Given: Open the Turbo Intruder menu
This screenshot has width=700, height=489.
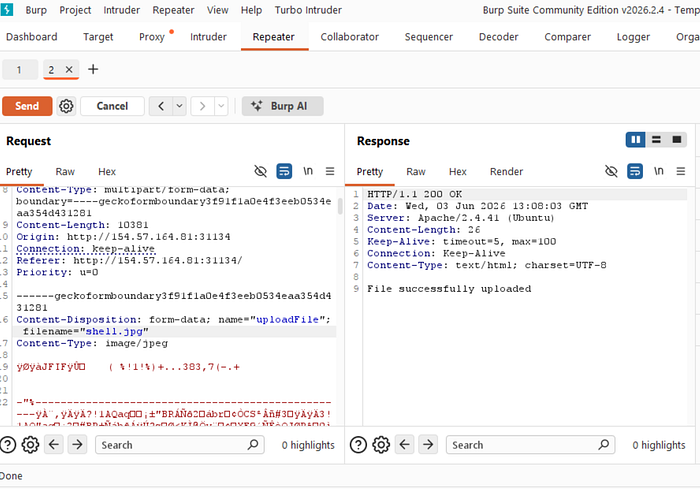Looking at the screenshot, I should pos(308,10).
